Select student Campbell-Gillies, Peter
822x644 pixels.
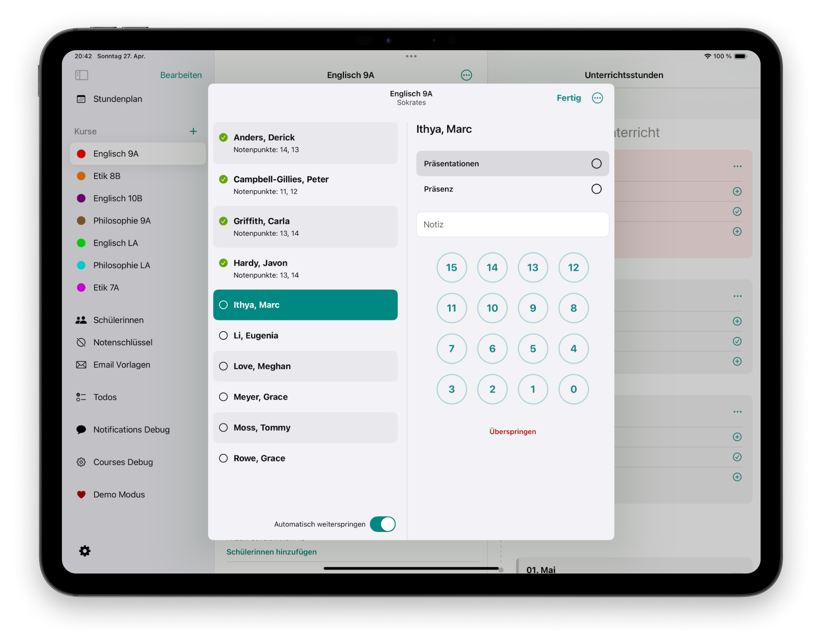click(305, 185)
